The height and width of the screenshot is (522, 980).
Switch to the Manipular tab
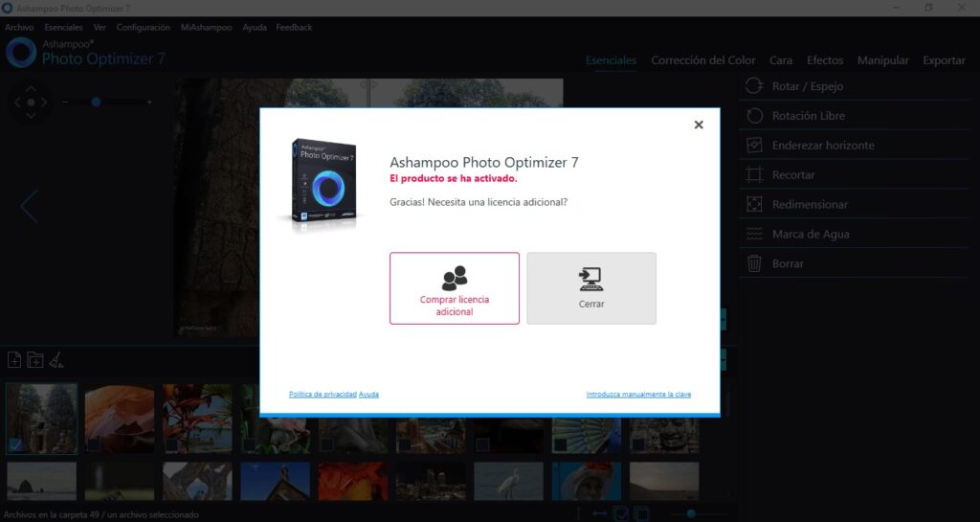[883, 60]
